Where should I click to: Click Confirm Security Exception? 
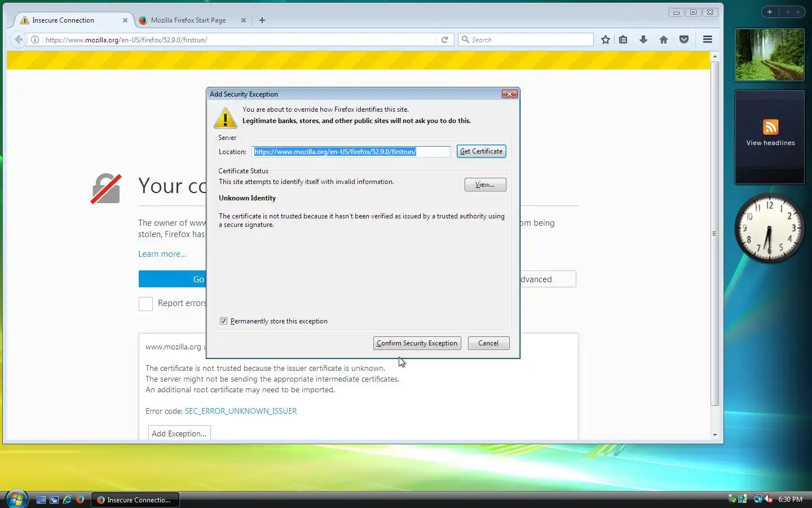coord(417,343)
